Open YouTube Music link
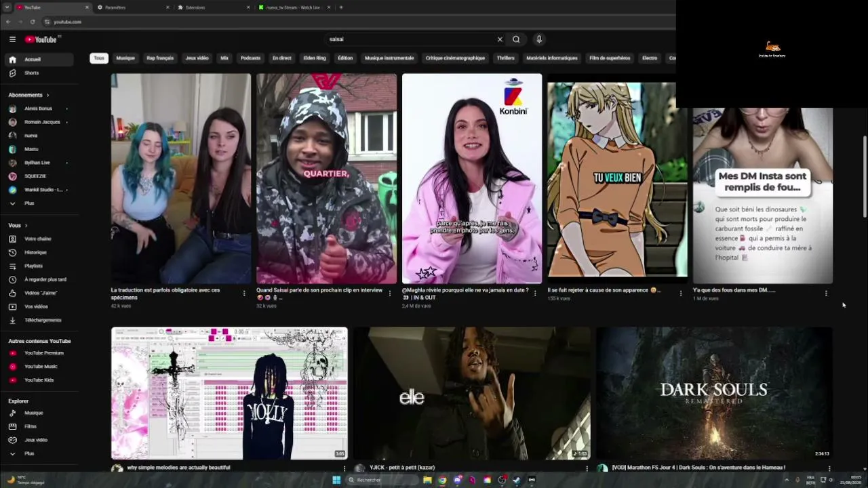Image resolution: width=868 pixels, height=488 pixels. click(40, 367)
